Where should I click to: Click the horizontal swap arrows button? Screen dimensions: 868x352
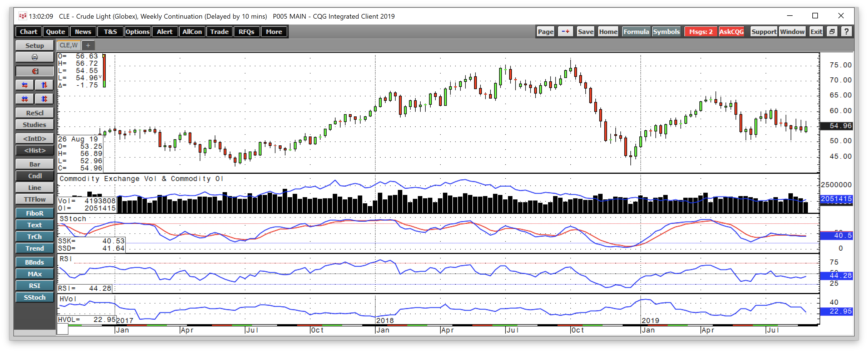point(24,85)
